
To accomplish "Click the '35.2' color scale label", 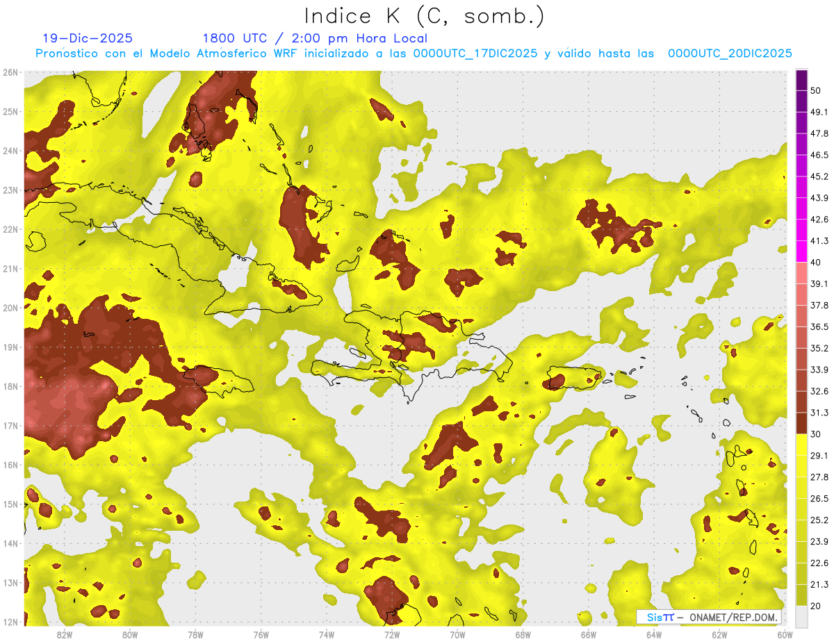I will pyautogui.click(x=819, y=348).
